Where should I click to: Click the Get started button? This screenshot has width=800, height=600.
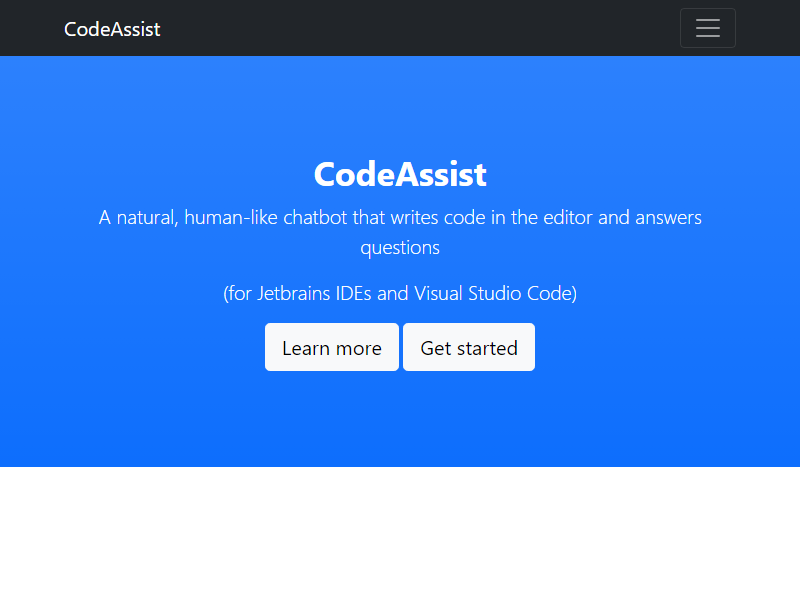click(x=469, y=347)
